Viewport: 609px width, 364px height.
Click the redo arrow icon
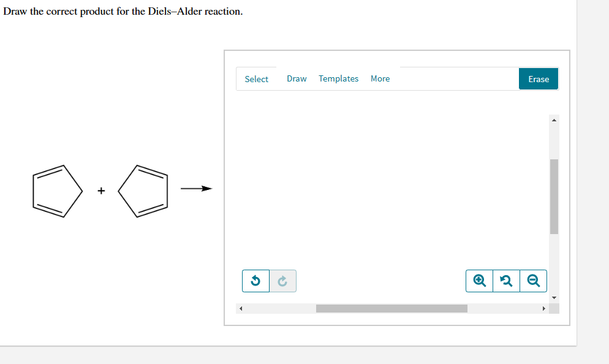click(283, 281)
